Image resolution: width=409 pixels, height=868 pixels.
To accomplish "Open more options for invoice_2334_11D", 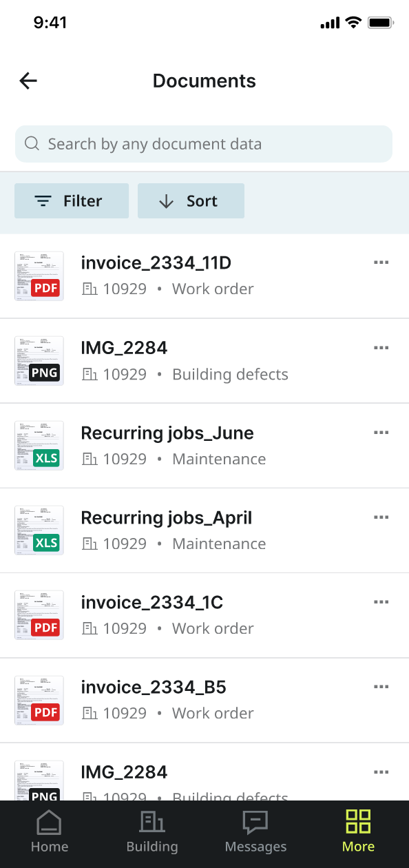I will click(381, 262).
